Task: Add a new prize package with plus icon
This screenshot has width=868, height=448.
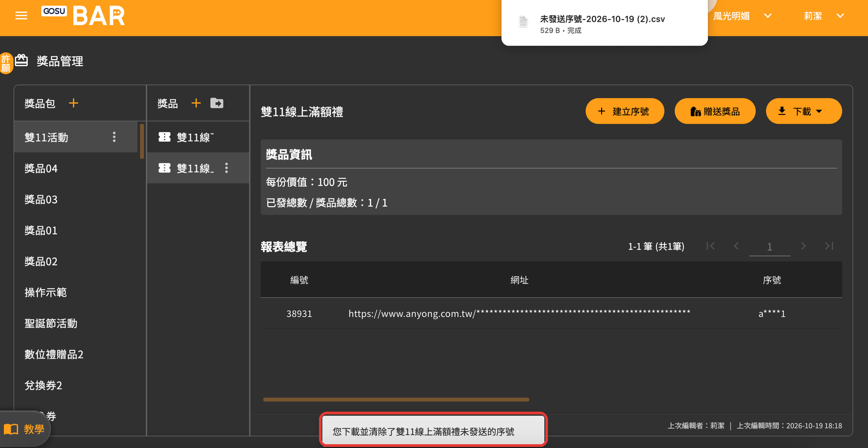Action: [x=73, y=103]
